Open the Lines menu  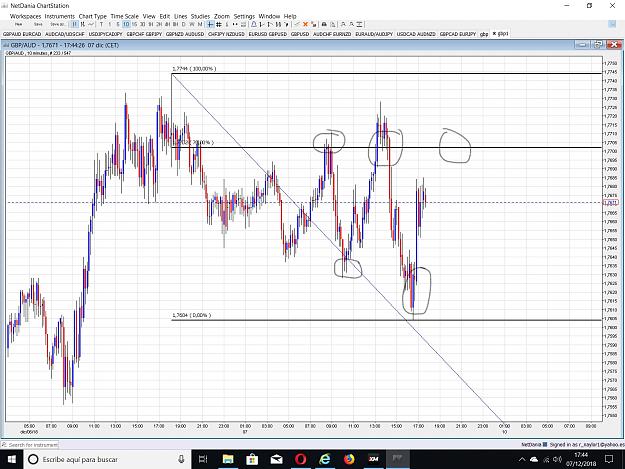181,16
